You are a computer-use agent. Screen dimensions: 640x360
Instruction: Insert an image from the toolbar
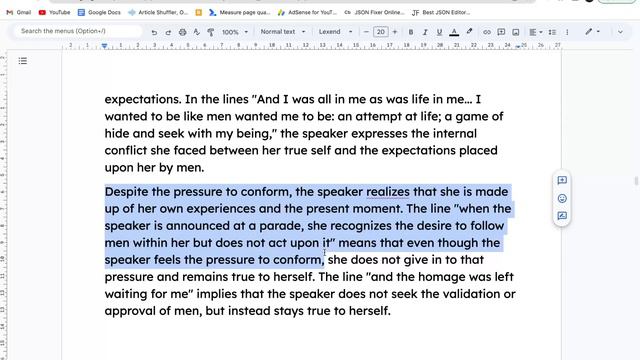(516, 32)
